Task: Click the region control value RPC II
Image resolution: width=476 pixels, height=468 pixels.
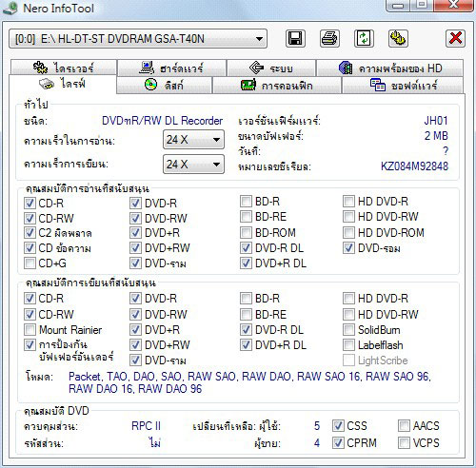Action: point(147,426)
